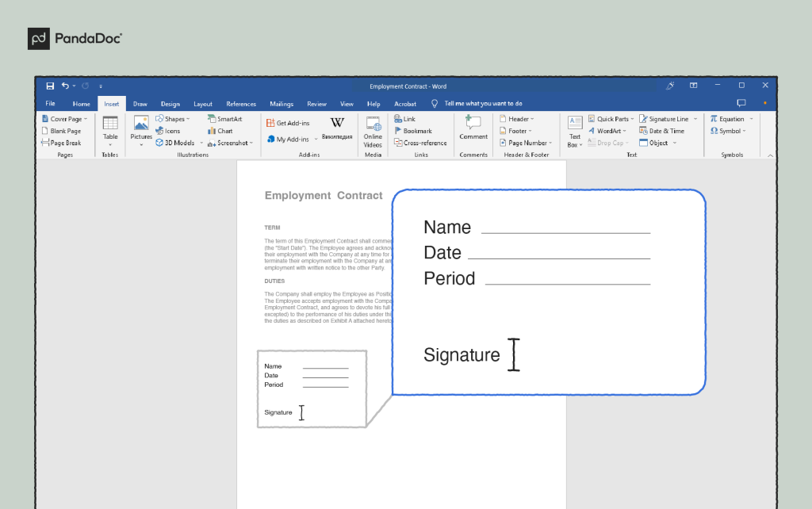812x509 pixels.
Task: Open the Table insert menu
Action: (110, 131)
